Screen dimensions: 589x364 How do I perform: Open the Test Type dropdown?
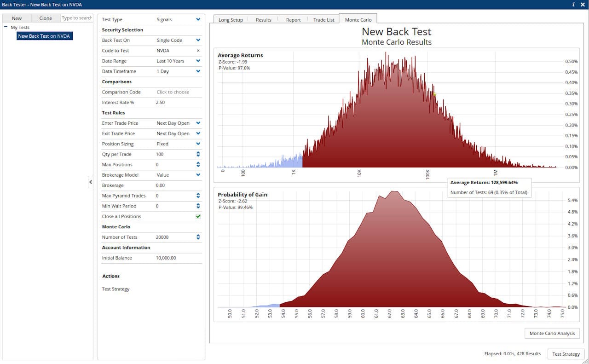click(198, 20)
